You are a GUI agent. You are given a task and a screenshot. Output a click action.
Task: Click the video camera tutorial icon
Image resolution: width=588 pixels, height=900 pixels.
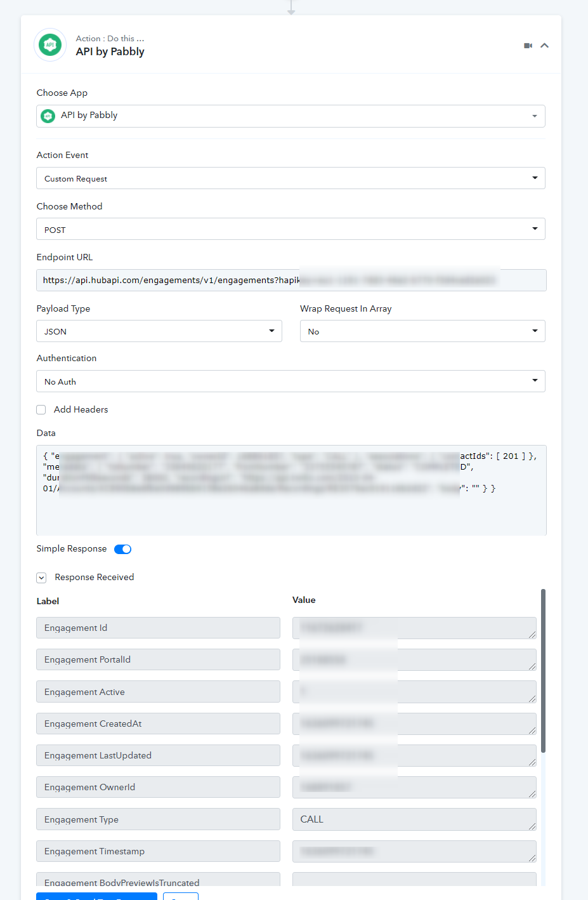pyautogui.click(x=528, y=46)
